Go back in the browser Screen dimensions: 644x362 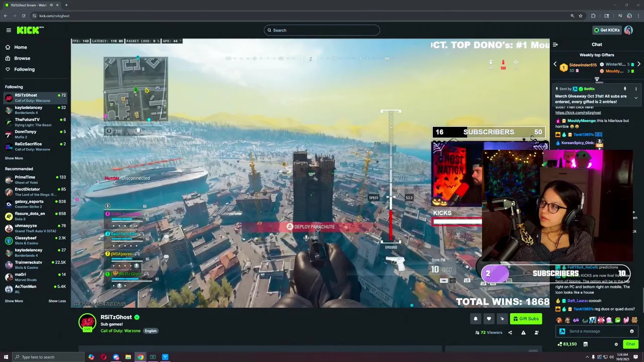(x=5, y=16)
